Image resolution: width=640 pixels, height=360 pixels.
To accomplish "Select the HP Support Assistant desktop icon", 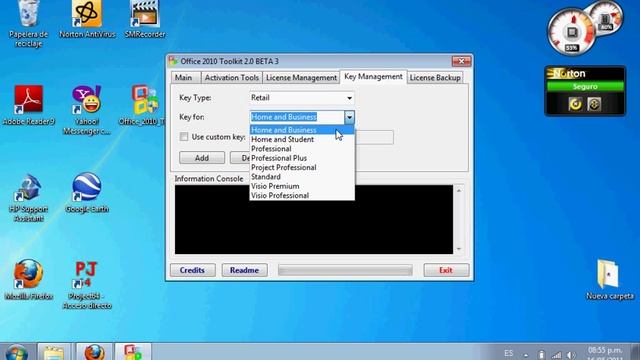I will (28, 198).
